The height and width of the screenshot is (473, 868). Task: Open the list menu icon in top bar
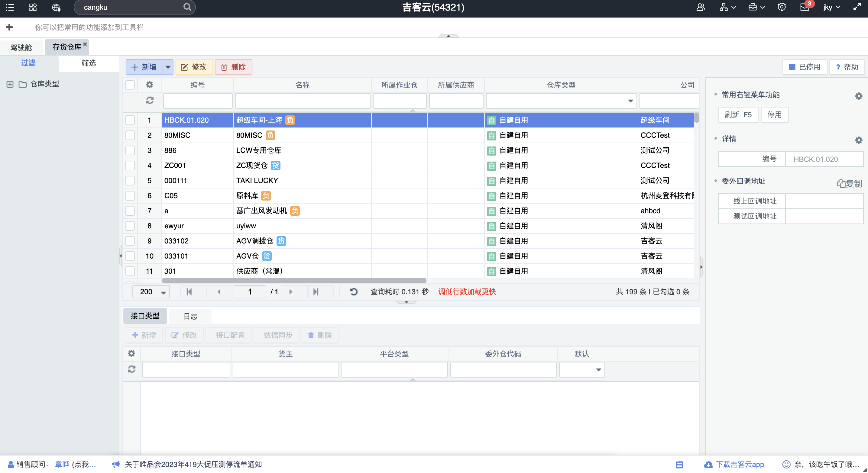tap(10, 8)
